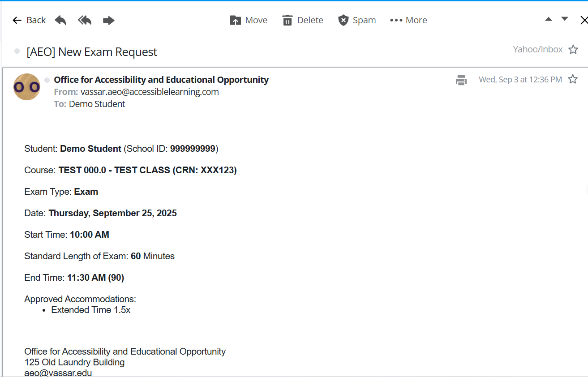Close the message view with the X
The width and height of the screenshot is (588, 377).
coord(584,20)
